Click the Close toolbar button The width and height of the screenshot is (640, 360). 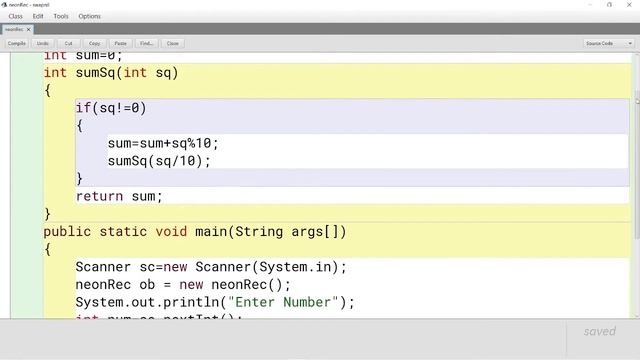pos(173,43)
